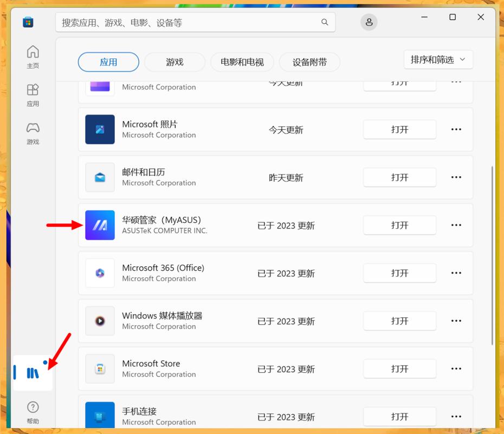Open the account profile icon
504x434 pixels.
pos(369,22)
